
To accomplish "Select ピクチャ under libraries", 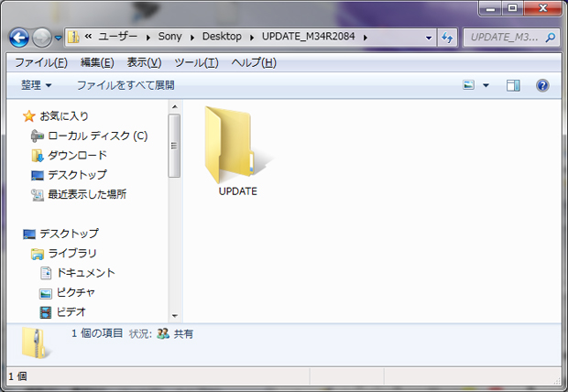I will coord(75,292).
